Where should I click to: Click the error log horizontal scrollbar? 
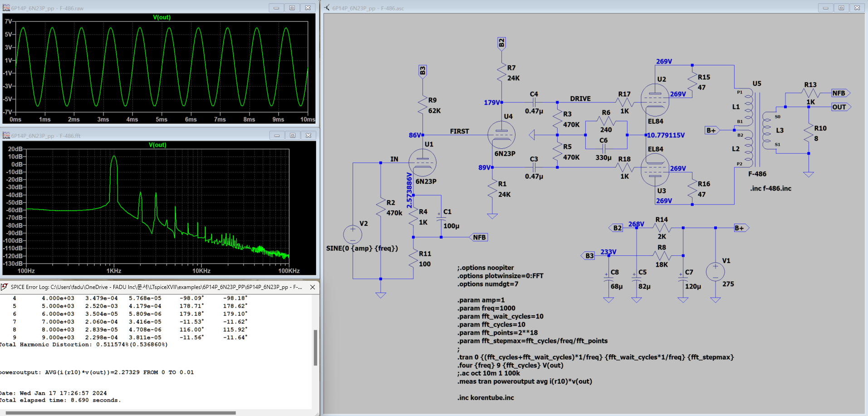coord(120,413)
